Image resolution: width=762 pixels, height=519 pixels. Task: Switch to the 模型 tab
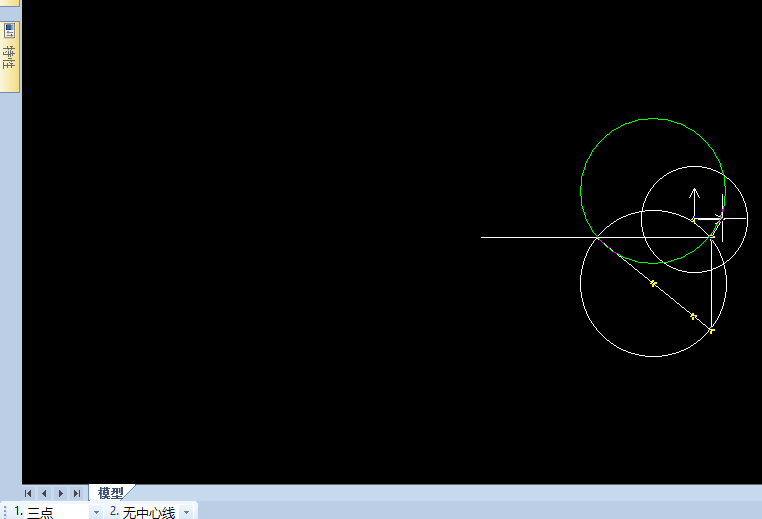[111, 493]
